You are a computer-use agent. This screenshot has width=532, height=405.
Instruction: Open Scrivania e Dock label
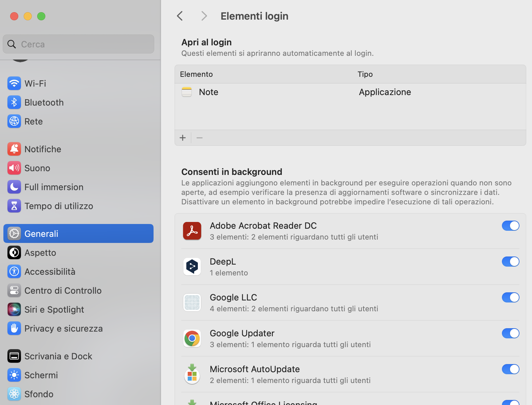click(58, 356)
